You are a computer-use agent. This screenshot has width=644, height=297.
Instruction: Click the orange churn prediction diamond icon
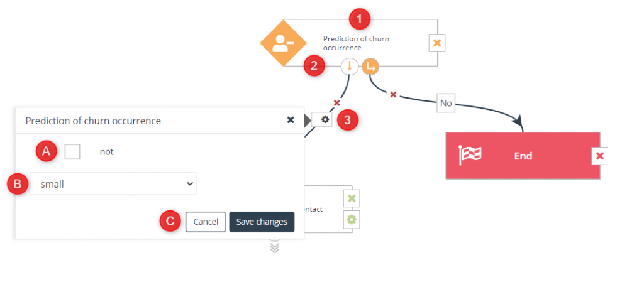[284, 43]
